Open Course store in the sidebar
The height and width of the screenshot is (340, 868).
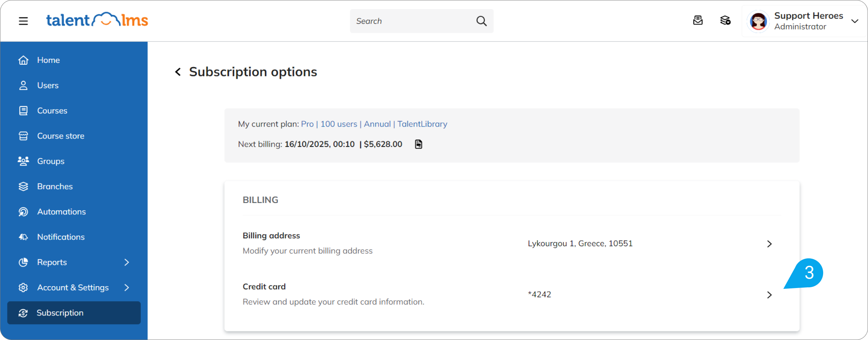[x=74, y=136]
